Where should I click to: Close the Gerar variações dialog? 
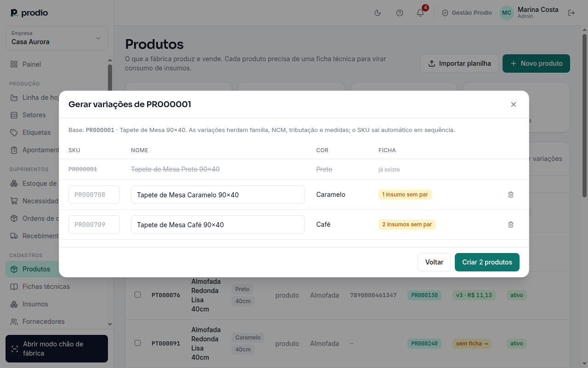point(514,104)
